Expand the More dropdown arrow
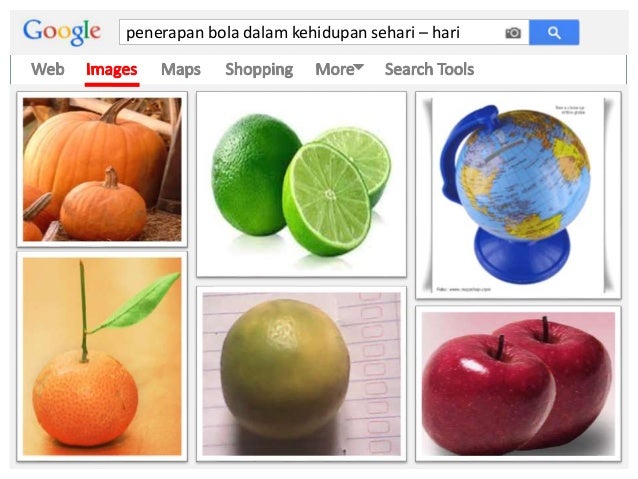 pos(358,68)
